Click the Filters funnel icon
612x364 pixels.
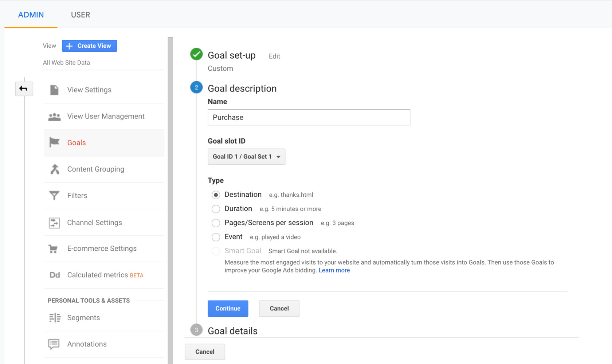[54, 196]
